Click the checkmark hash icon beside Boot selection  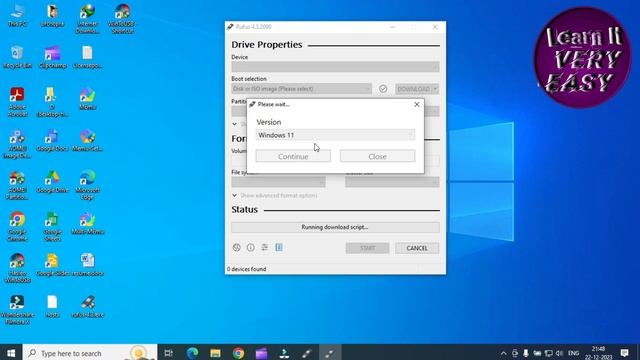click(x=383, y=89)
